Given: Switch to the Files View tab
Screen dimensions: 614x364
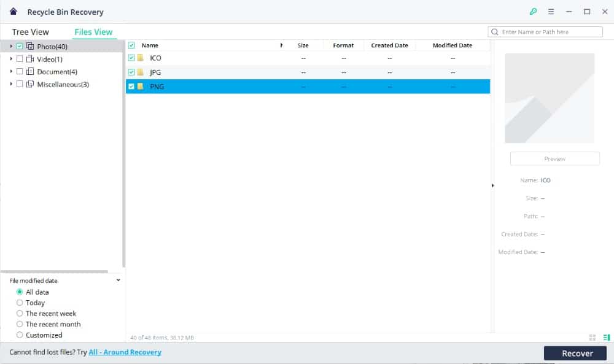Looking at the screenshot, I should [x=93, y=32].
